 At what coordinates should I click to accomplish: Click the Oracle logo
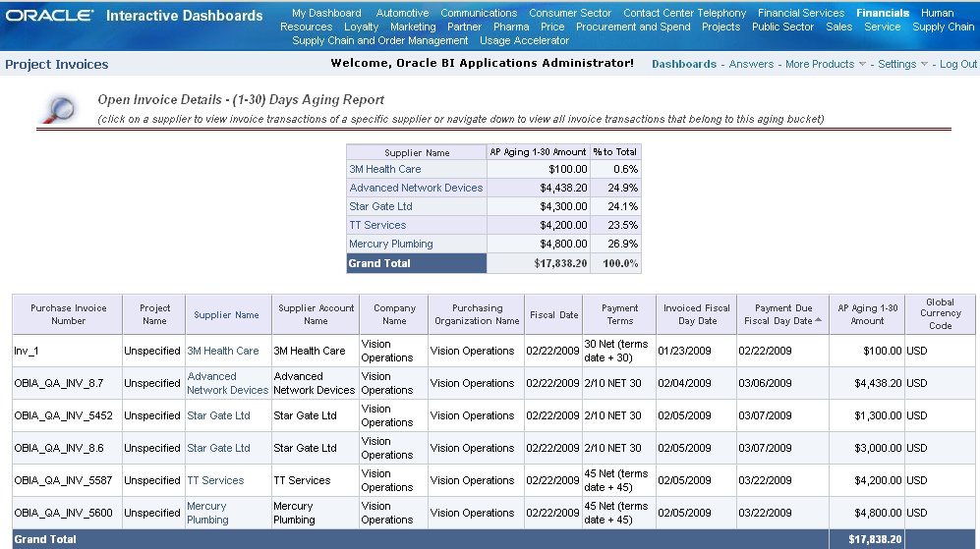tap(50, 16)
